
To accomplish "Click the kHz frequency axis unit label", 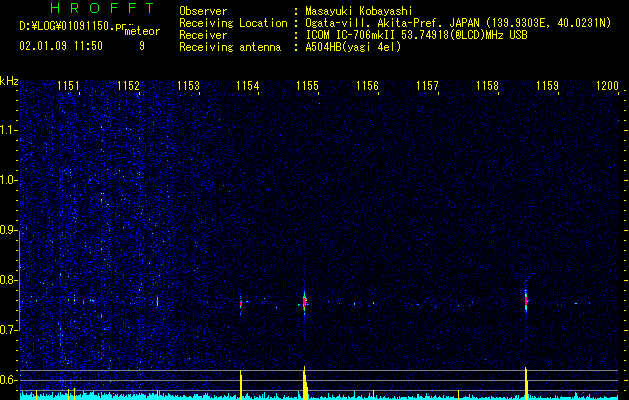I will [9, 81].
